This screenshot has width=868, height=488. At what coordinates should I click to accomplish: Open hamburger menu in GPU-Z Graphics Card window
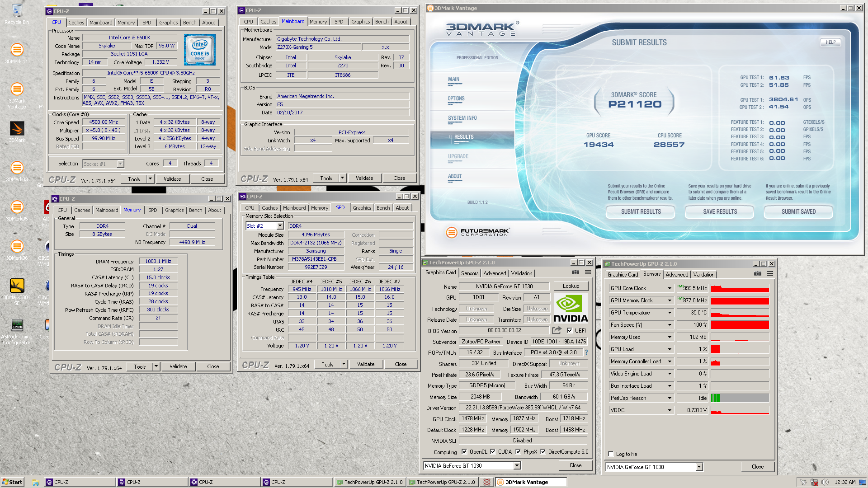click(588, 272)
